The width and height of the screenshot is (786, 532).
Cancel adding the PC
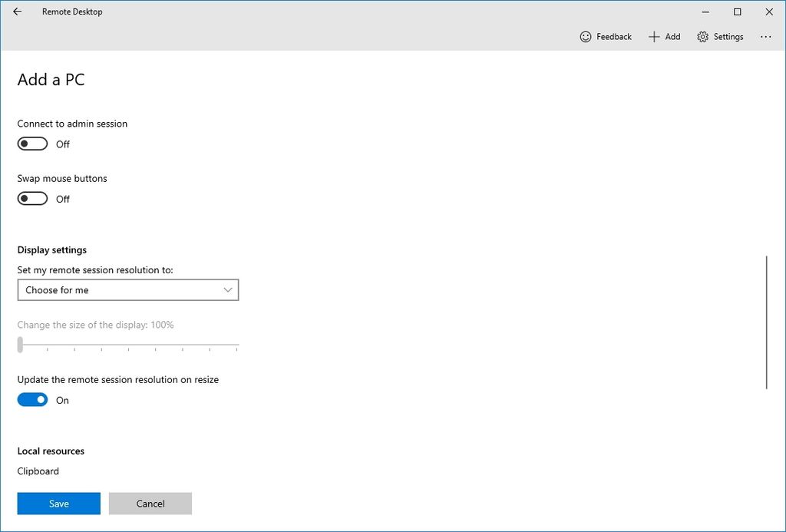tap(150, 504)
